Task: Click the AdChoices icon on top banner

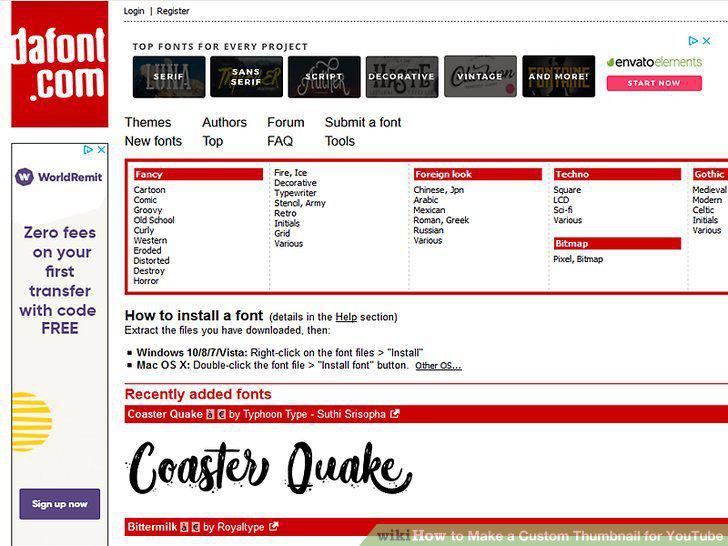Action: pos(693,41)
